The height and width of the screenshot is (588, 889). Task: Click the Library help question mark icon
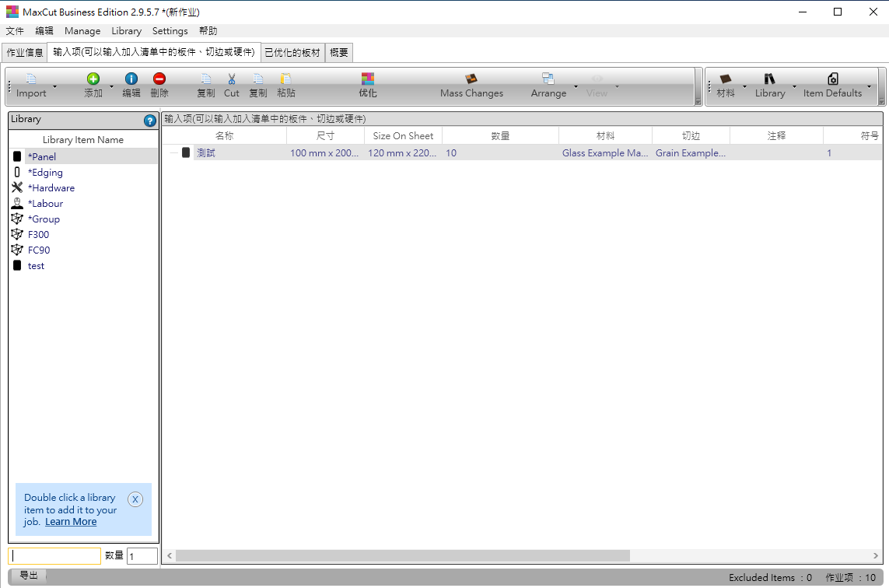click(150, 121)
